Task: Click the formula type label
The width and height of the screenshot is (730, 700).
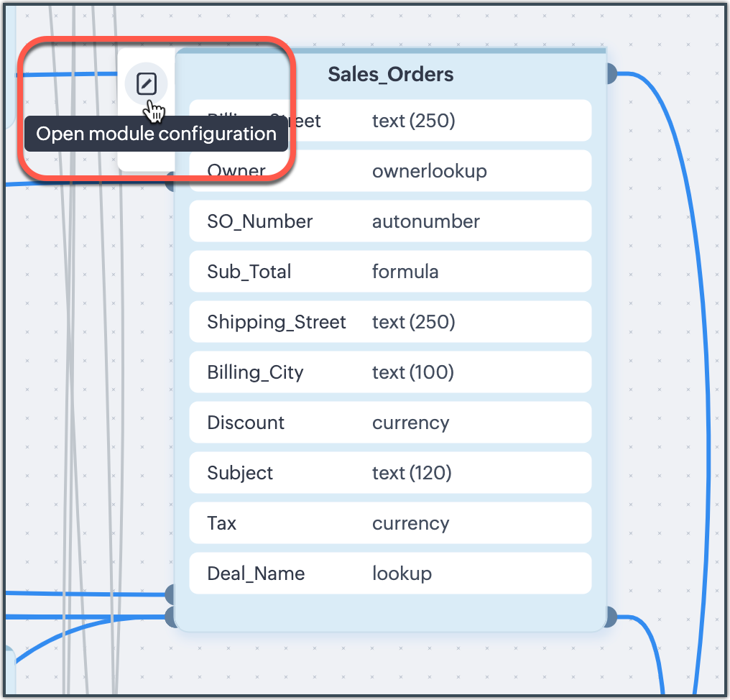Action: point(405,272)
